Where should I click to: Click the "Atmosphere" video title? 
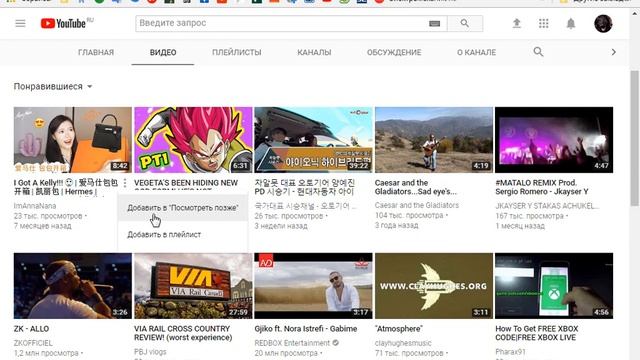(399, 329)
